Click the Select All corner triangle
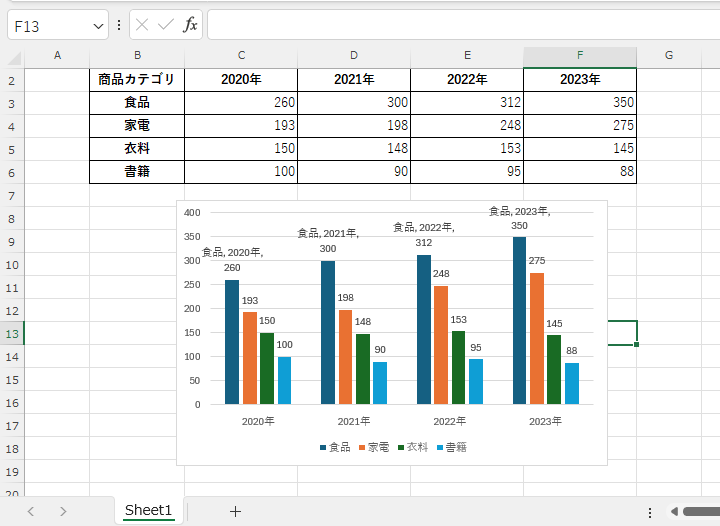Screen dimensions: 720x526 [14, 58]
